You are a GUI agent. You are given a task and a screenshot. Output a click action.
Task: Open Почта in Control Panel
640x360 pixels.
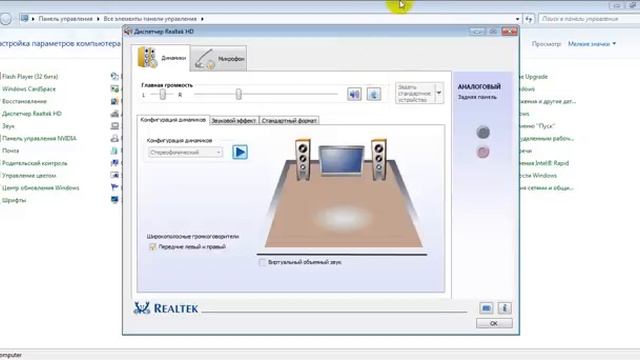pos(10,151)
